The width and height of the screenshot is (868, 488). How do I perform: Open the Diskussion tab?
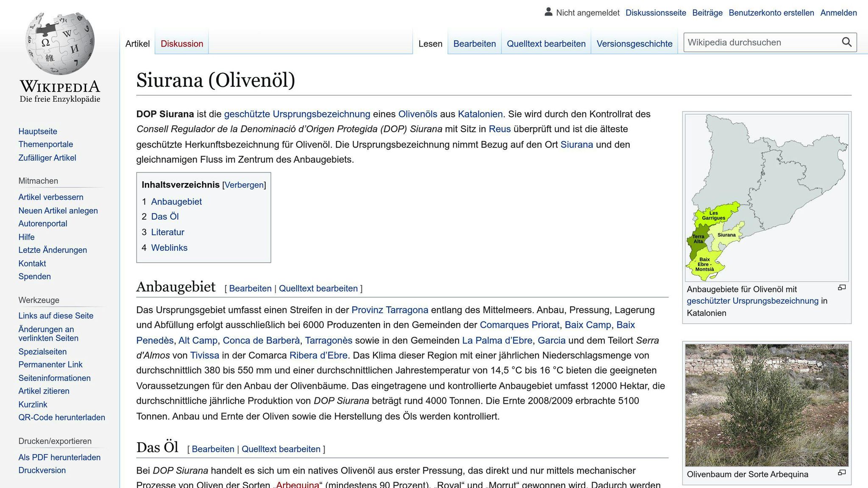[x=182, y=44]
